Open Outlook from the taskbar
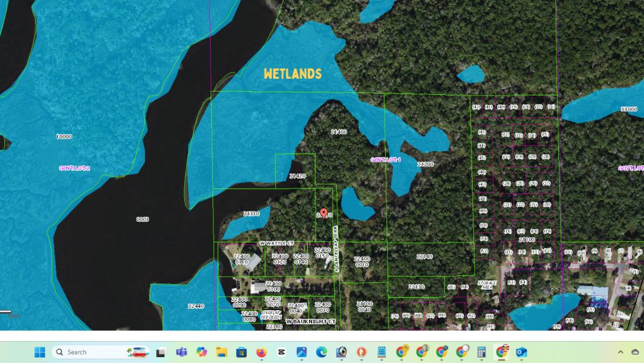This screenshot has height=363, width=644. [521, 352]
